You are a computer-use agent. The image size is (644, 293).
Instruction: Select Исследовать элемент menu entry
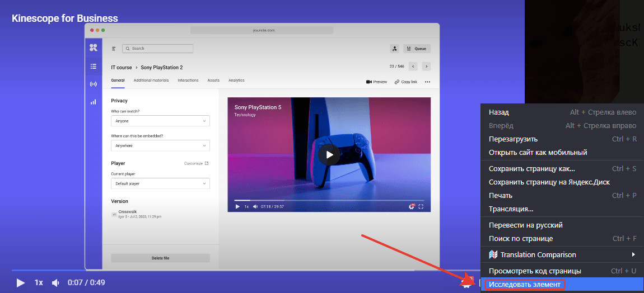(x=562, y=285)
